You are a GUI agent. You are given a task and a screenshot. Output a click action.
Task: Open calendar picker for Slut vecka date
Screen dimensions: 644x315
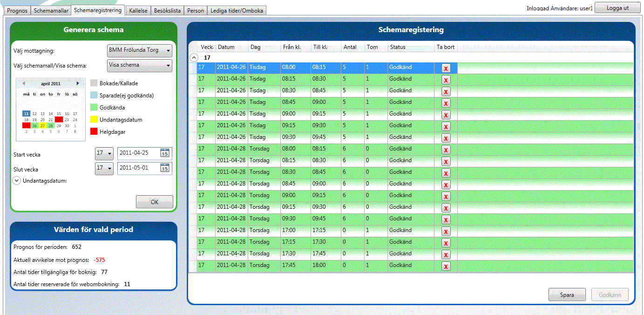pos(165,168)
